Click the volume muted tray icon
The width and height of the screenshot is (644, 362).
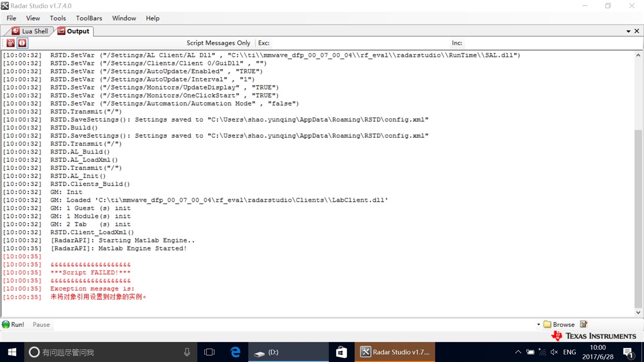(x=554, y=352)
